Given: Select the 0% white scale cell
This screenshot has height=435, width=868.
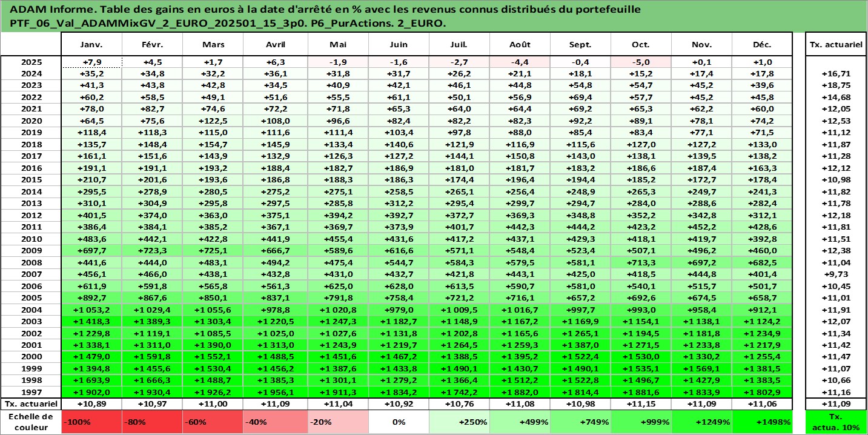Looking at the screenshot, I should click(x=399, y=422).
